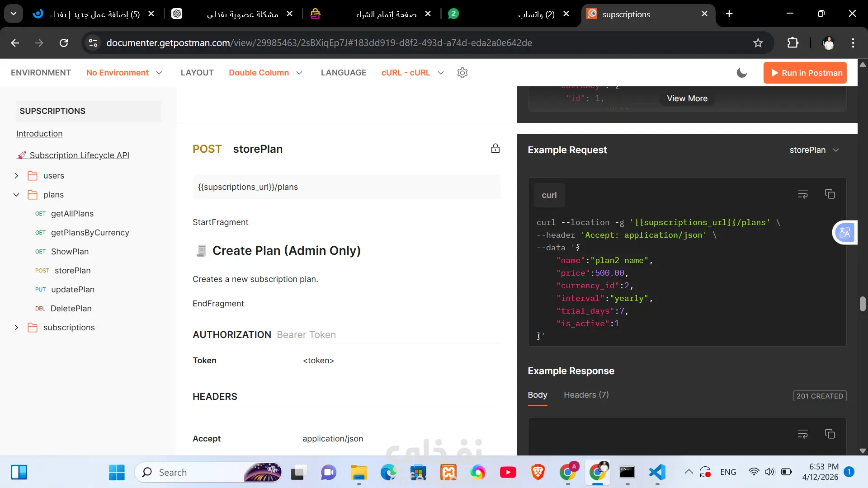Copy the curl example request code
Image resolution: width=868 pixels, height=488 pixels.
pyautogui.click(x=830, y=194)
